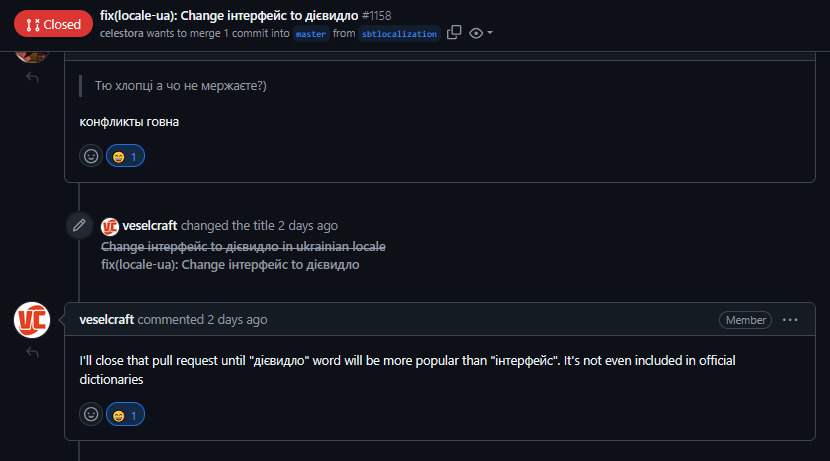Click reply arrow under top partial avatar
Image resolution: width=830 pixels, height=461 pixels.
32,77
